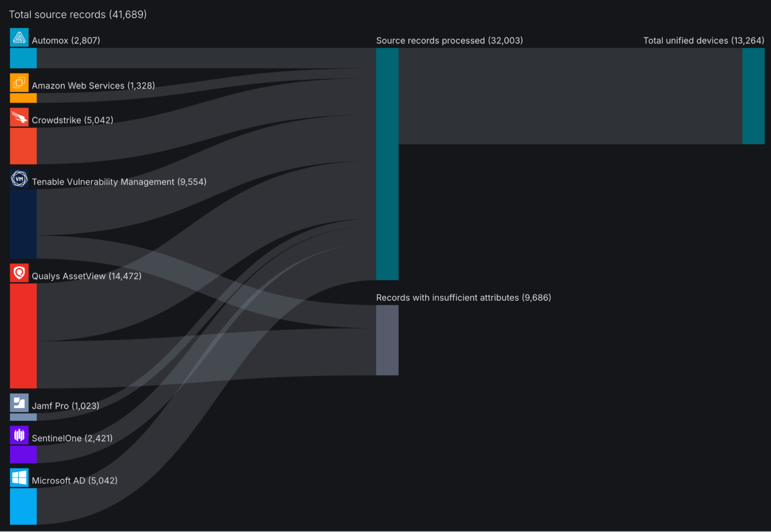Click the Qualys AssetView red node bar
This screenshot has width=771, height=532.
tap(23, 335)
